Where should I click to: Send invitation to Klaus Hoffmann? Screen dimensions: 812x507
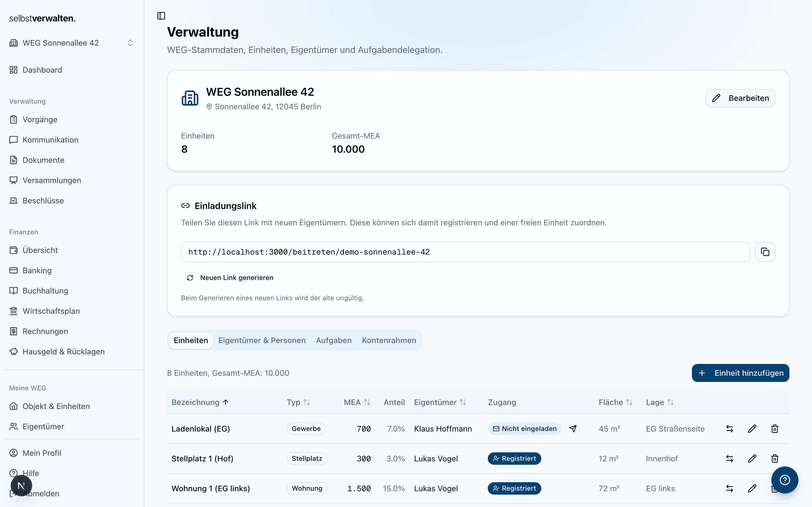[x=573, y=428]
